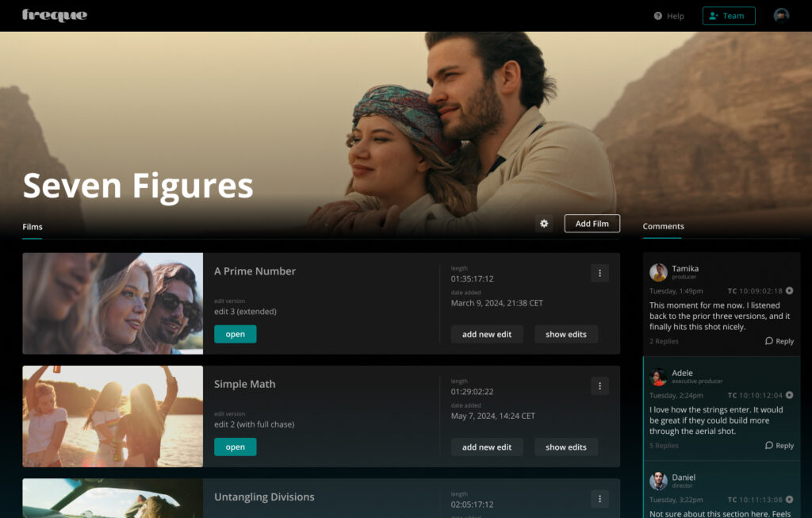The height and width of the screenshot is (518, 812).
Task: Add new edit to A Prime Number
Action: 487,334
